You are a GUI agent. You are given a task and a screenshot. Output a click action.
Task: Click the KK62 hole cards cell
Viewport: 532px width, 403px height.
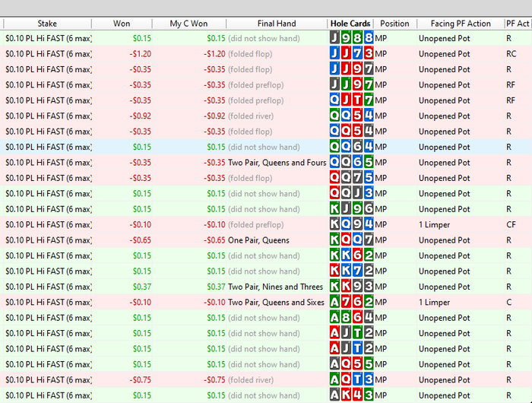point(351,255)
